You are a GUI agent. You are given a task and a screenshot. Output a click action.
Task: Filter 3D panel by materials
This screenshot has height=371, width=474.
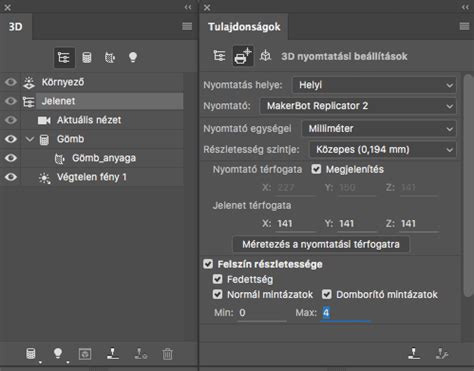coord(110,57)
